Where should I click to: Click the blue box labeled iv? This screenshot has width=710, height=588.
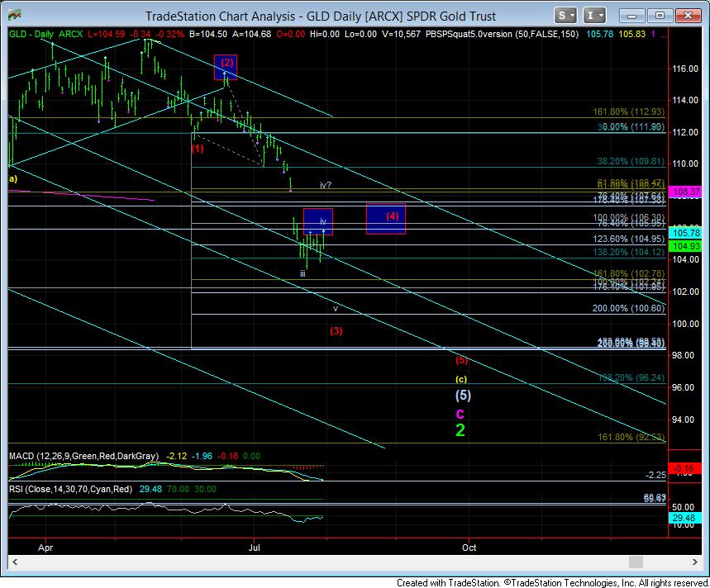(318, 221)
